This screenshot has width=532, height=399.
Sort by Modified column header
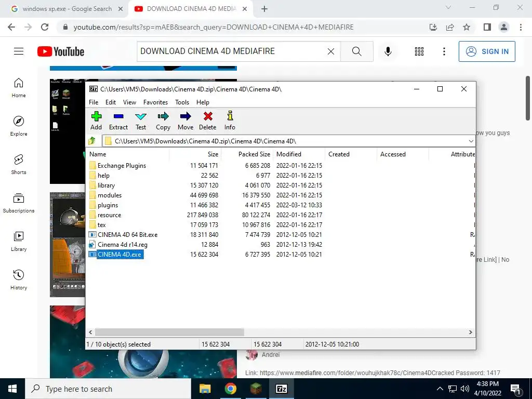click(x=299, y=154)
